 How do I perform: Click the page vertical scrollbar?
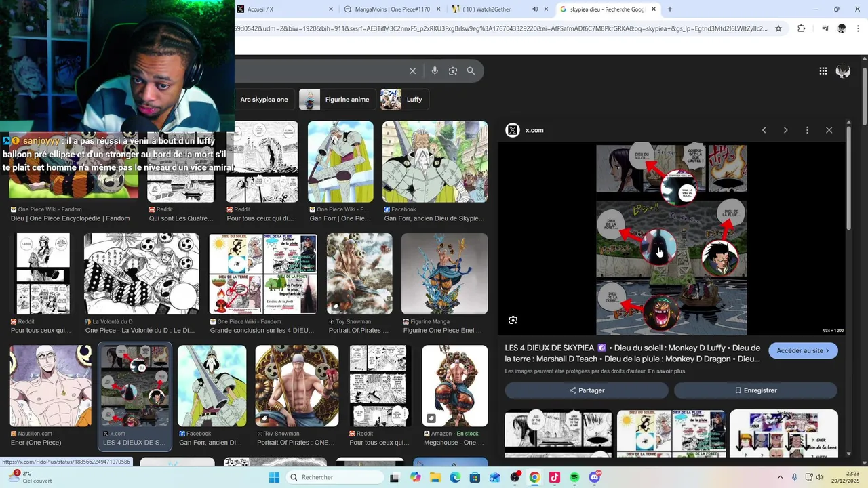[x=864, y=95]
